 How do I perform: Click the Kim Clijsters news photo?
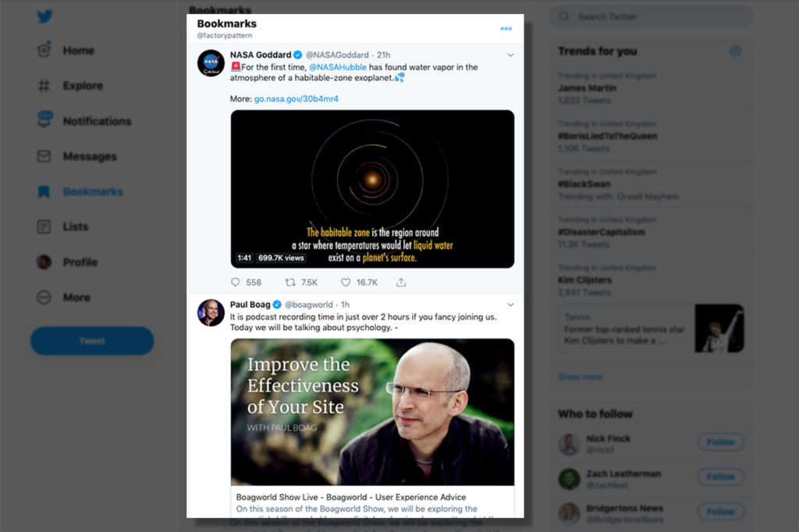[x=719, y=328]
